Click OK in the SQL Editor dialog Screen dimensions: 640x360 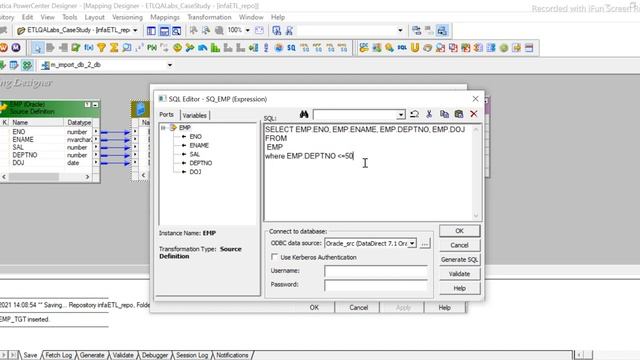[x=460, y=231]
